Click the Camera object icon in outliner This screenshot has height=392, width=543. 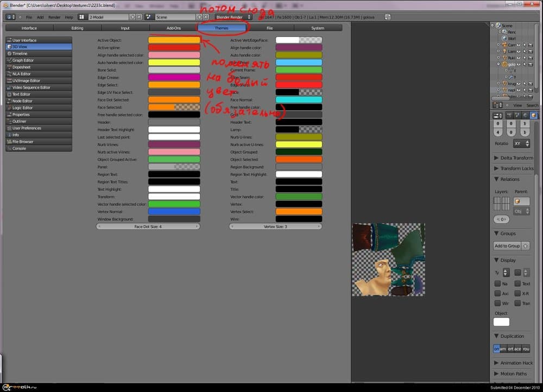[504, 45]
